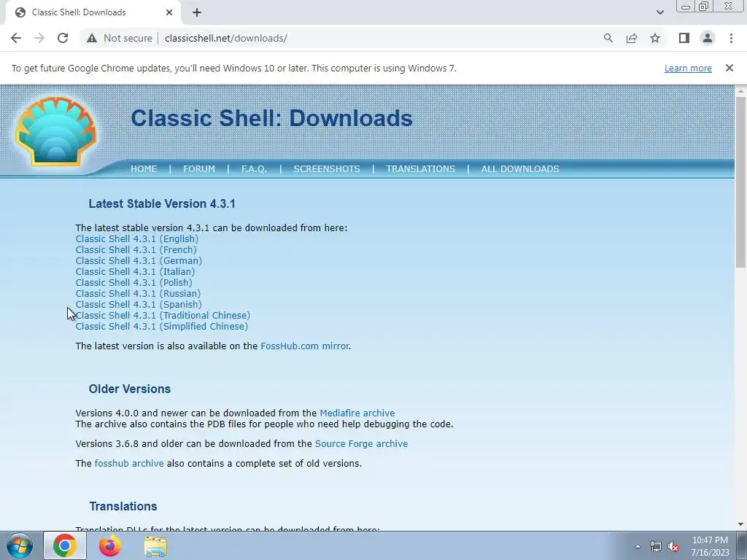Download Classic Shell 4.3.1 (French)
The image size is (747, 560).
click(136, 250)
